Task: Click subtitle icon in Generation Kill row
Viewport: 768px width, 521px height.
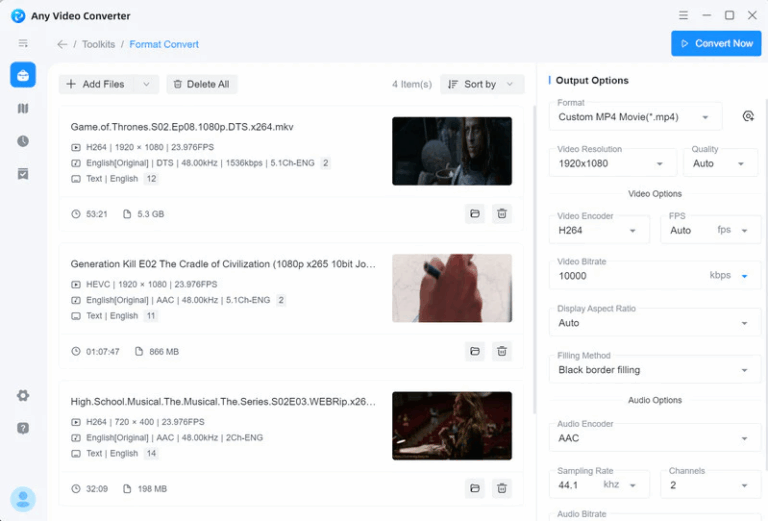Action: tap(76, 316)
